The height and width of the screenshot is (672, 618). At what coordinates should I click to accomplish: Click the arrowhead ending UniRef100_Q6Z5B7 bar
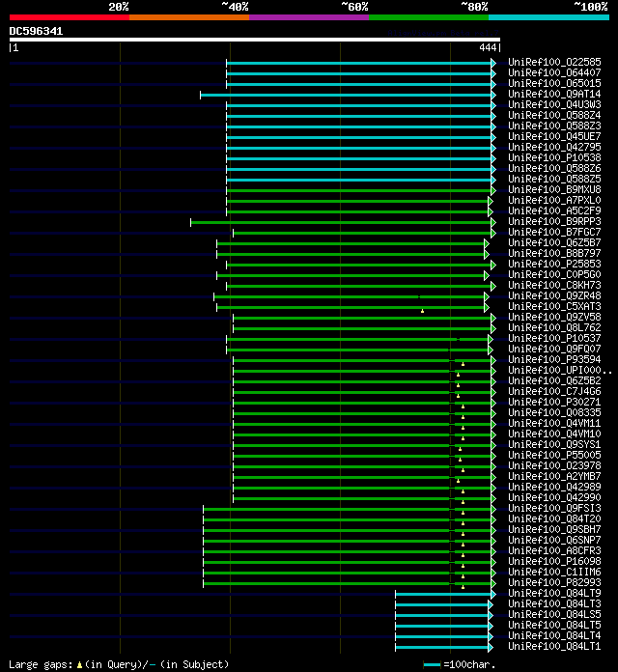[486, 244]
